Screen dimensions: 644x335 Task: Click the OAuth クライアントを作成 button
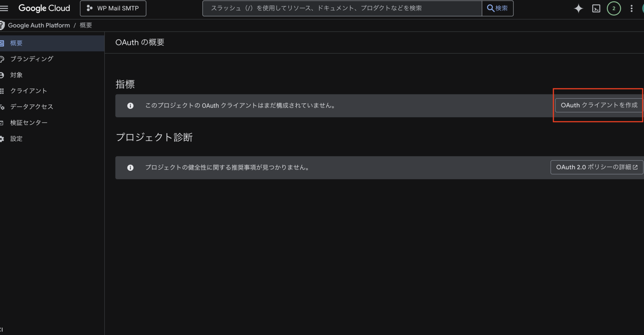pos(599,105)
